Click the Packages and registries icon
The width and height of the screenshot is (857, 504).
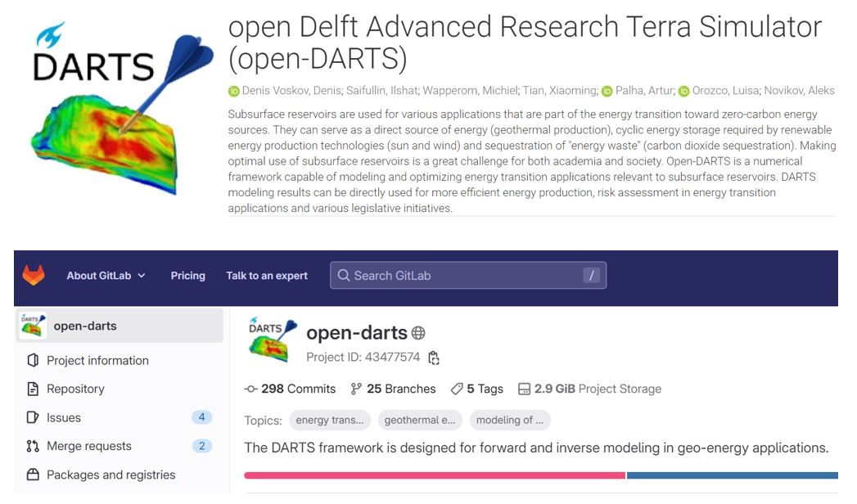33,475
